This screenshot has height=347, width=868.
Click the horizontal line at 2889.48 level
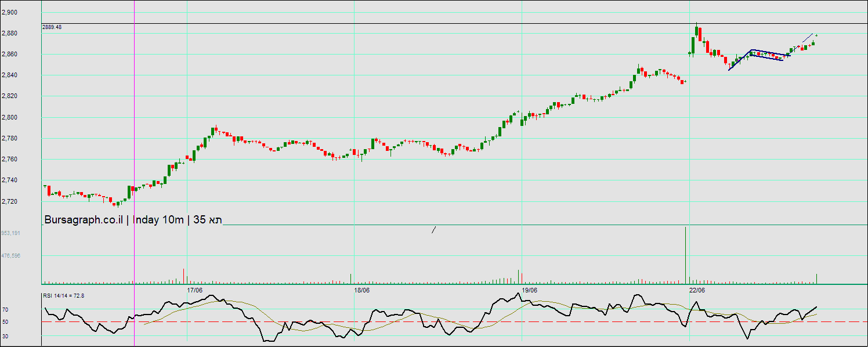(x=406, y=23)
